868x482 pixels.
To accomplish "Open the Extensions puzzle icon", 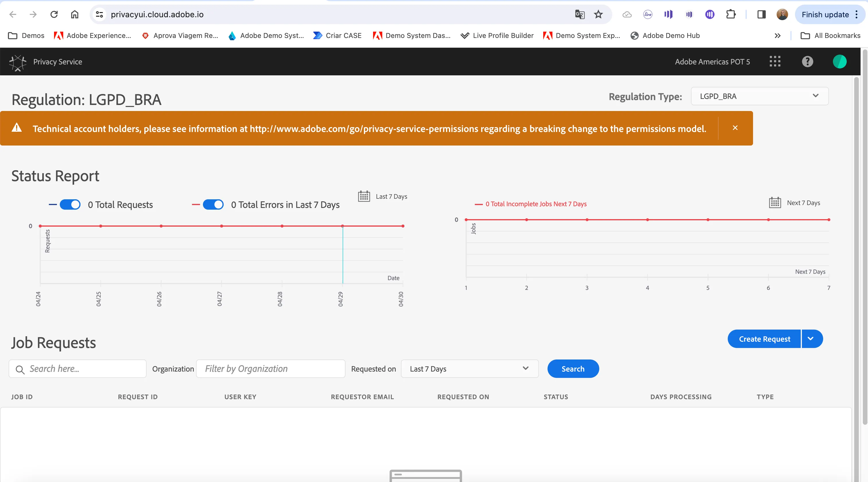I will pyautogui.click(x=731, y=14).
